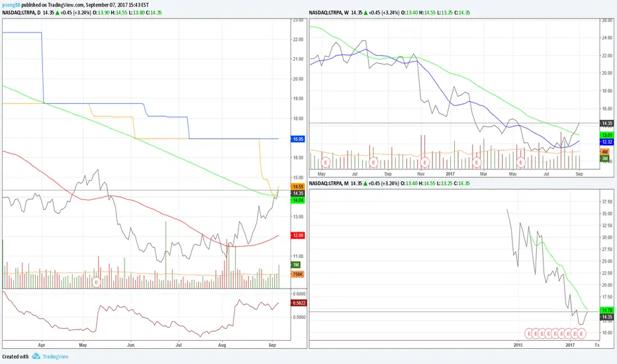Open the pseng88 publisher profile link
617x364 pixels.
(11, 5)
